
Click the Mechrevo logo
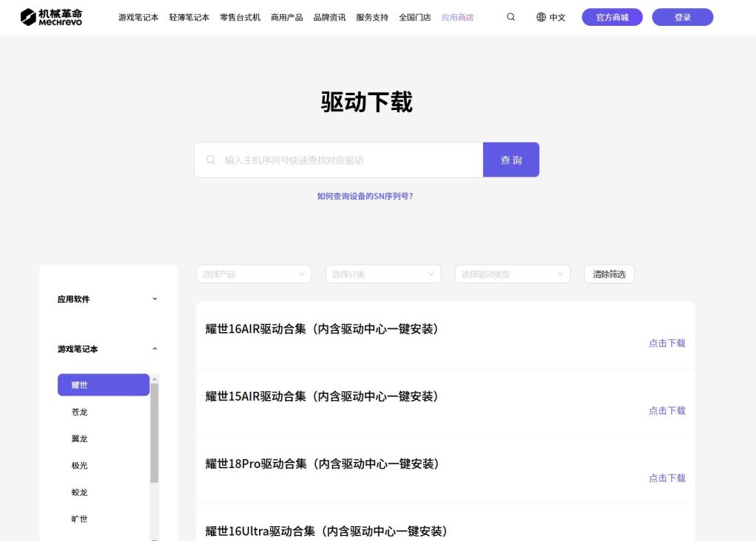(51, 18)
